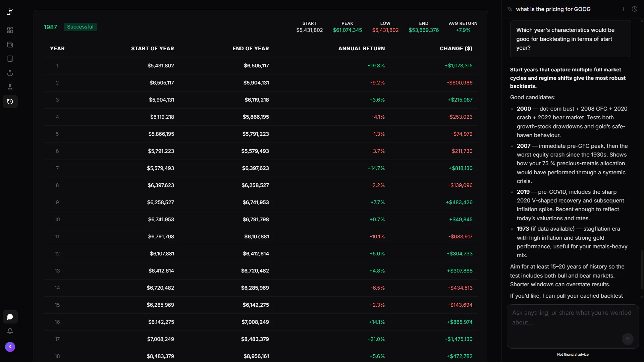Viewport: 644px width, 362px height.
Task: Open the wallet icon in sidebar
Action: 10,45
